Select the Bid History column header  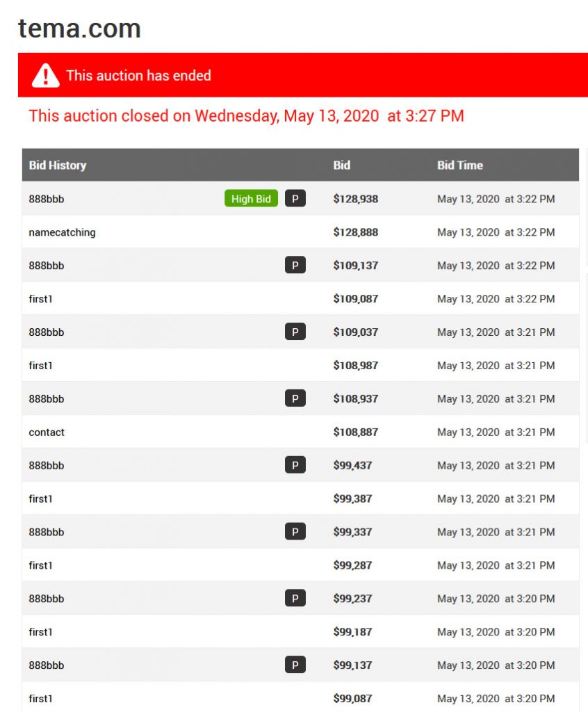point(58,165)
